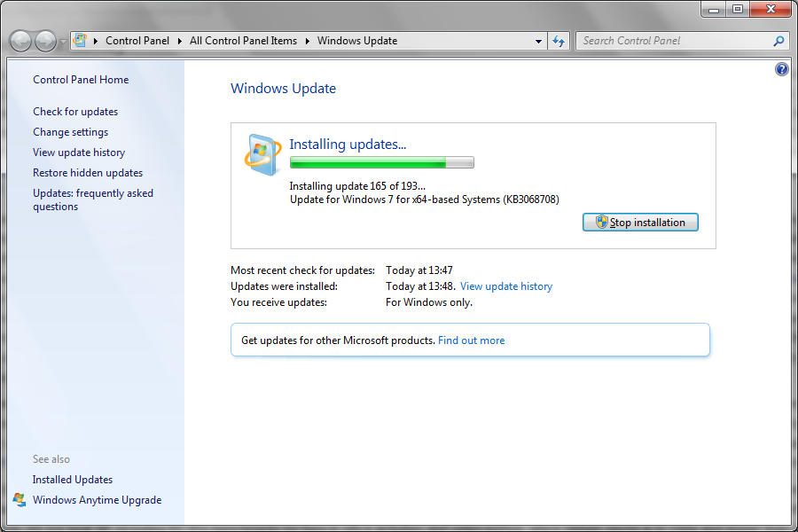Open Installed Updates link

coord(73,480)
